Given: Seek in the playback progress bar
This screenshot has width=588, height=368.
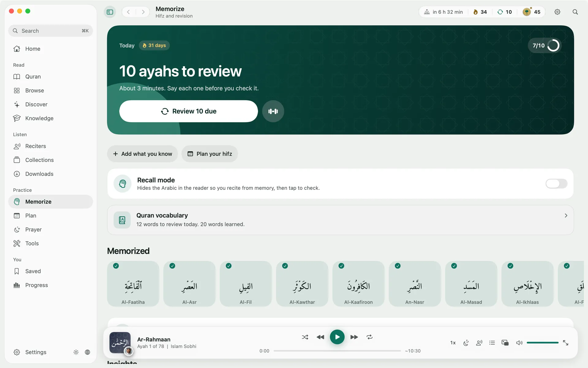Looking at the screenshot, I should [337, 351].
